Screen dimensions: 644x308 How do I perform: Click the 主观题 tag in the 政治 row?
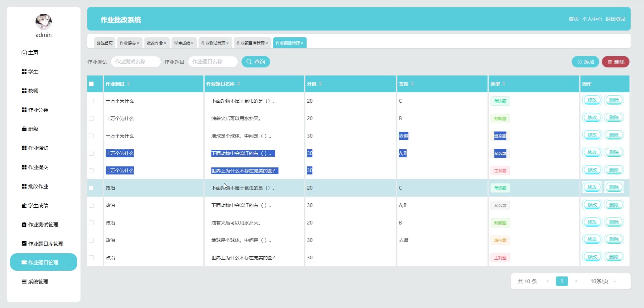point(500,258)
